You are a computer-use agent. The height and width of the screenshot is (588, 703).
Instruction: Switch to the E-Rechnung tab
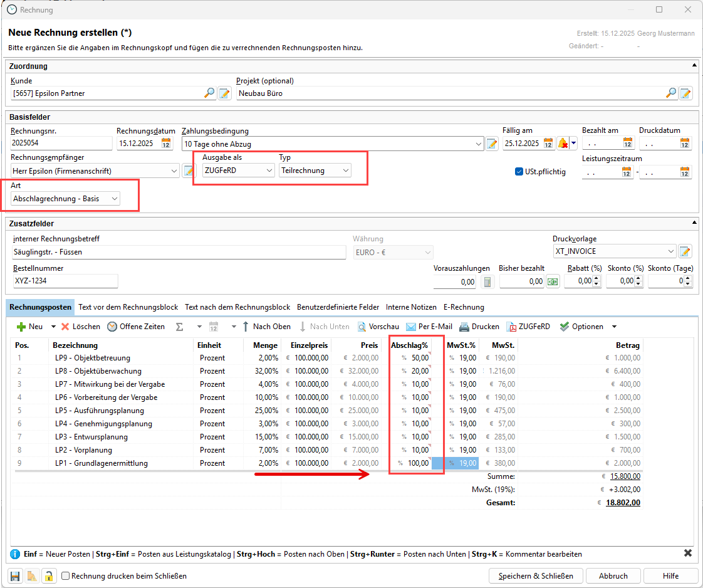(464, 307)
